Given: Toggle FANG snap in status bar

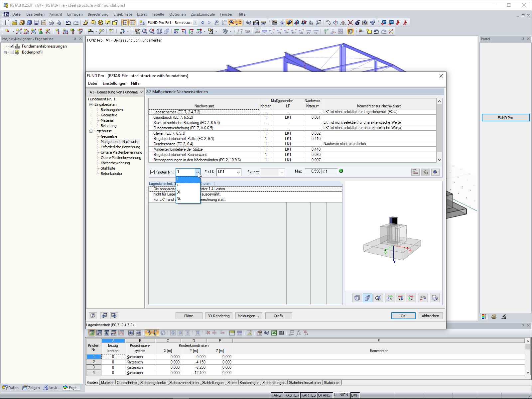Looking at the screenshot, I should pos(276,395).
